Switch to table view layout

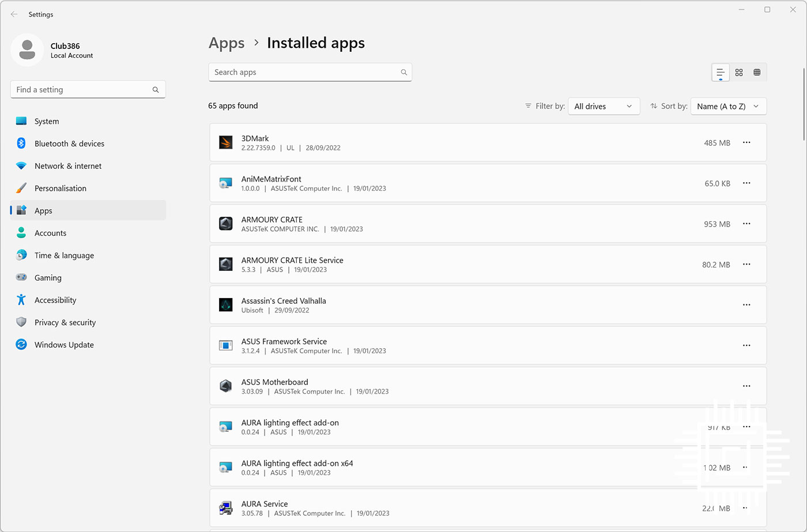click(757, 73)
